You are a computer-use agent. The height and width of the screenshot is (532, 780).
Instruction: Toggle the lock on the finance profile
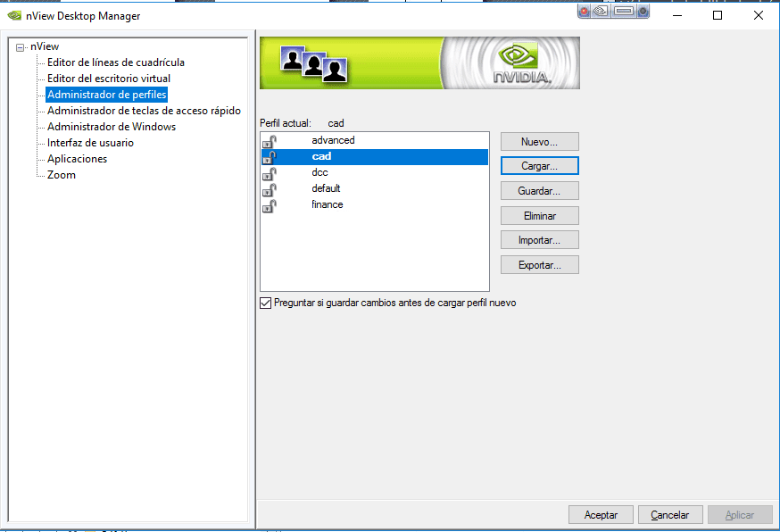[269, 205]
